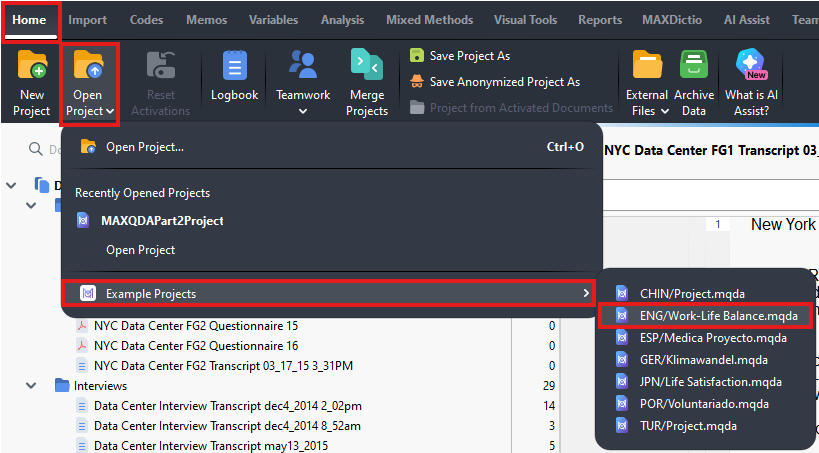Click the External Files folder icon
This screenshot has width=819, height=453.
tap(647, 64)
